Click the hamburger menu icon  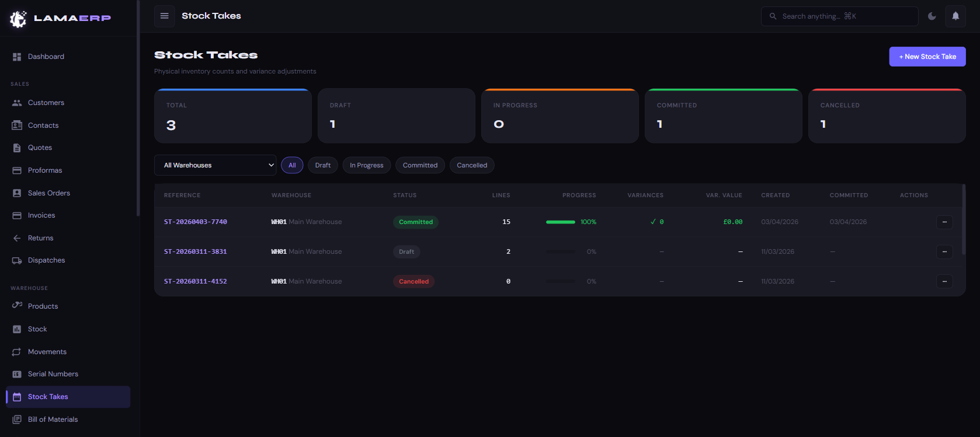pos(164,16)
